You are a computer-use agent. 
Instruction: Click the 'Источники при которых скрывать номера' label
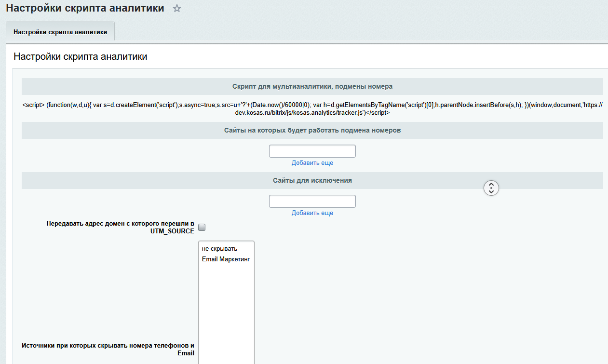tap(108, 349)
